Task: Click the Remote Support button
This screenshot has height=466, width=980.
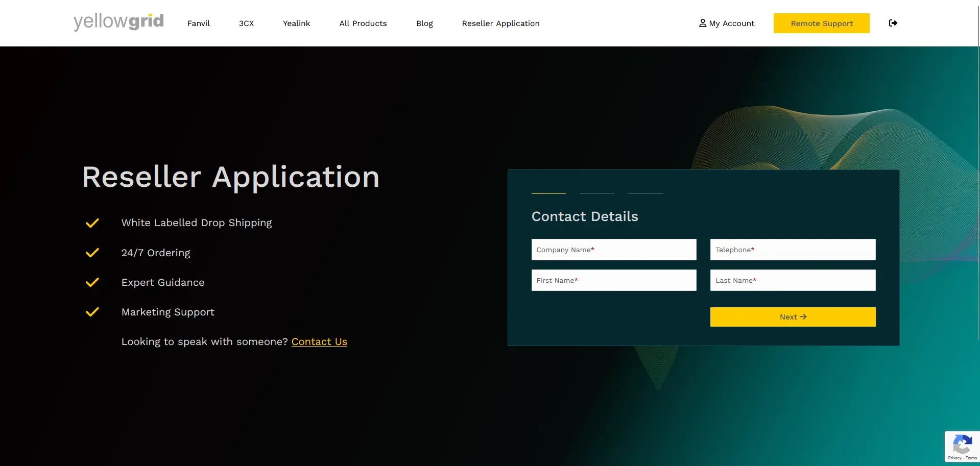Action: (x=821, y=23)
